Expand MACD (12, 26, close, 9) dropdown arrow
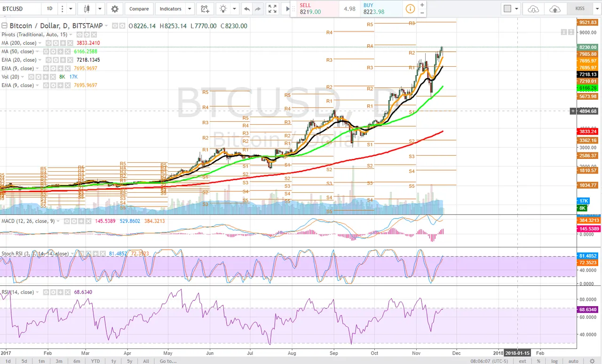Image resolution: width=602 pixels, height=364 pixels. pos(58,221)
